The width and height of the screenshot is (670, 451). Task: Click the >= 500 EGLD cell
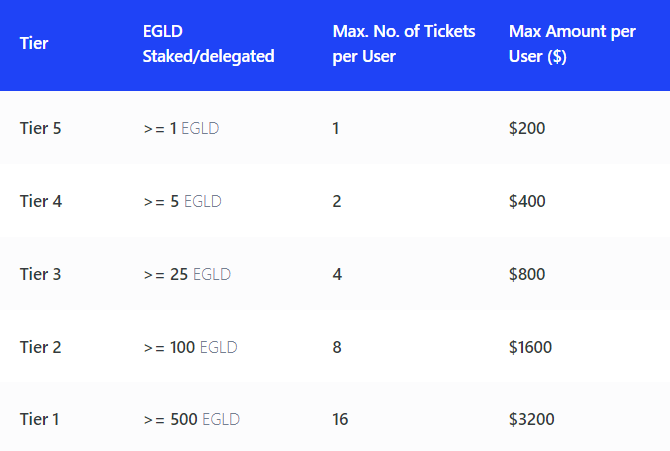click(x=192, y=419)
